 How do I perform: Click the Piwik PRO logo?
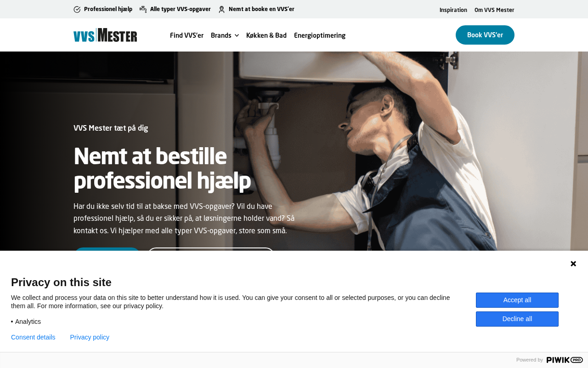(x=565, y=360)
